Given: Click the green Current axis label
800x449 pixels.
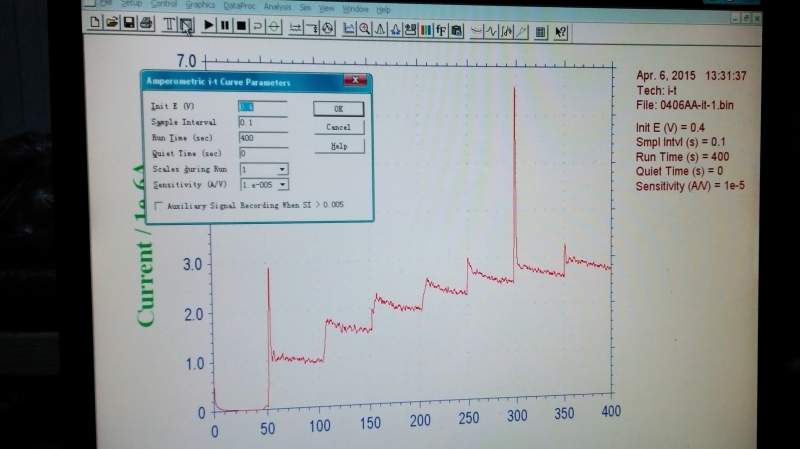Looking at the screenshot, I should [145, 245].
